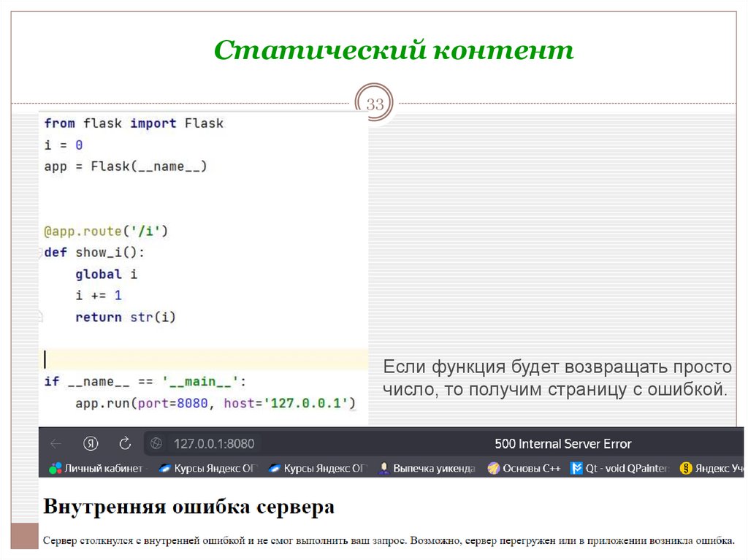Click the 500 Internal Server Error title

click(x=563, y=444)
